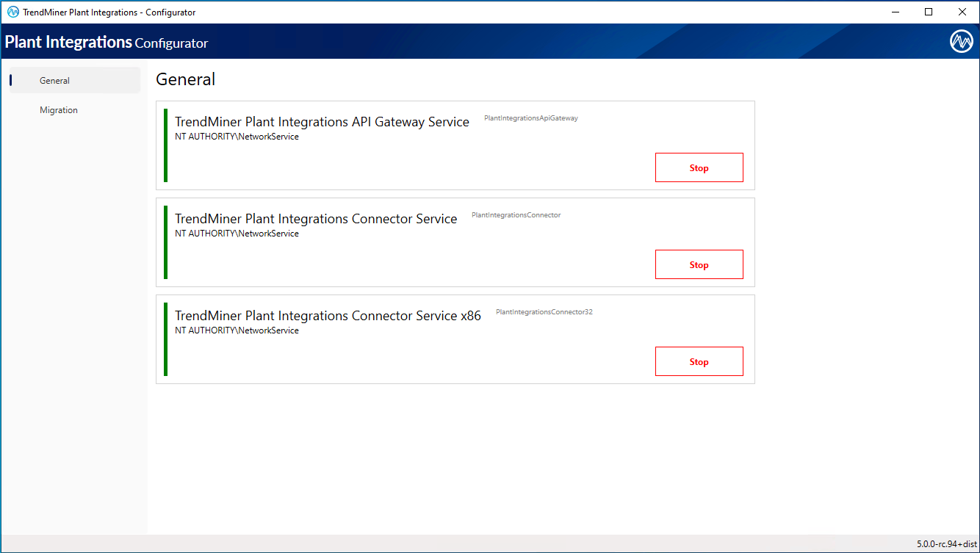Viewport: 980px width, 553px height.
Task: Click the PlantIntegrationsConnector service label
Action: tap(516, 214)
